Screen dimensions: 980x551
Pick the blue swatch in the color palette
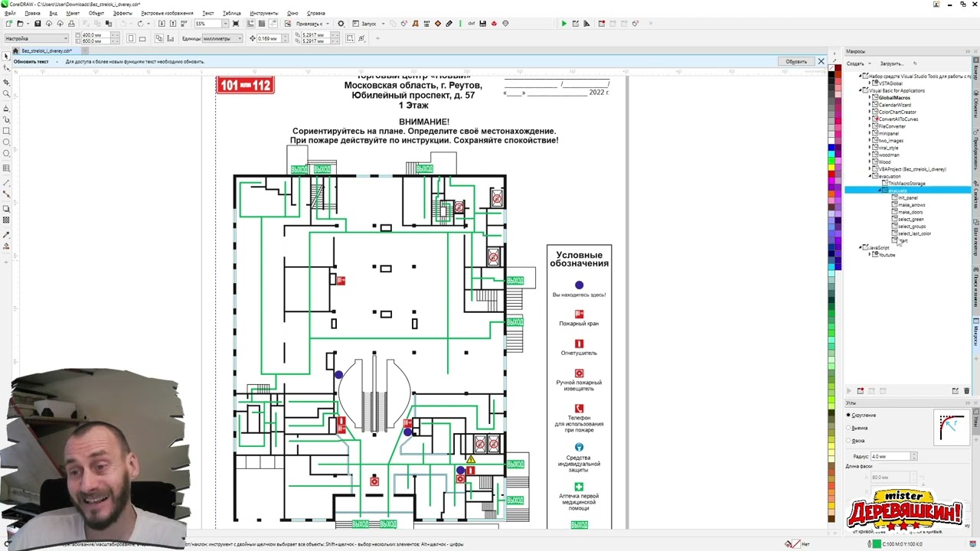click(x=831, y=147)
